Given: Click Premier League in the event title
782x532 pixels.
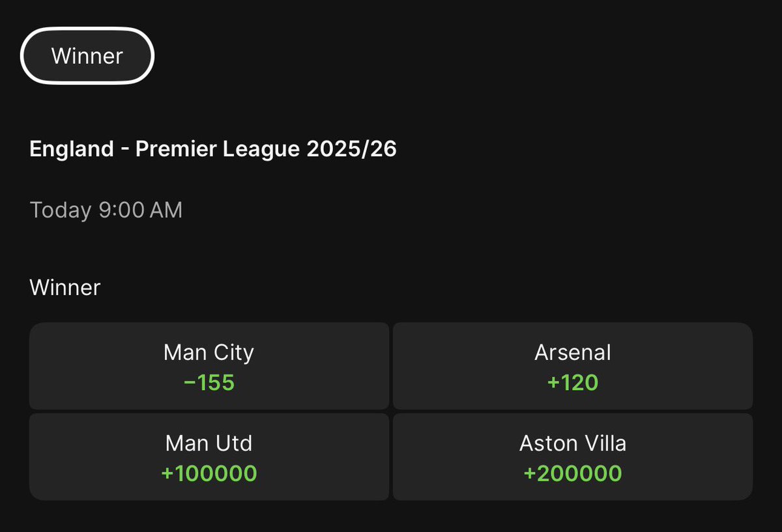Looking at the screenshot, I should click(218, 149).
